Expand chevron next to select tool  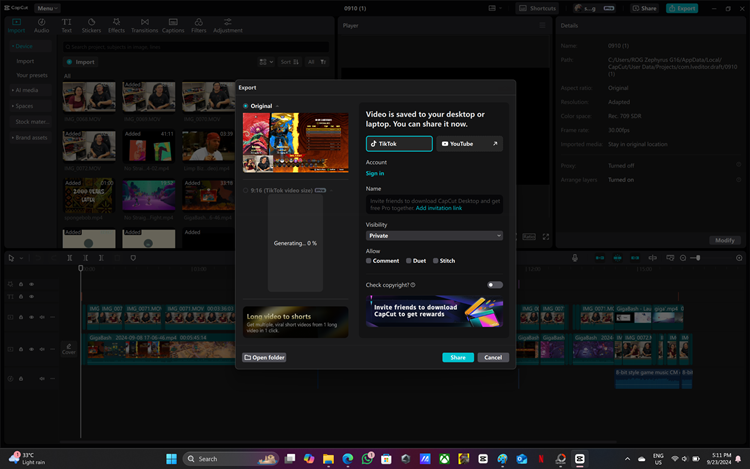pyautogui.click(x=22, y=258)
